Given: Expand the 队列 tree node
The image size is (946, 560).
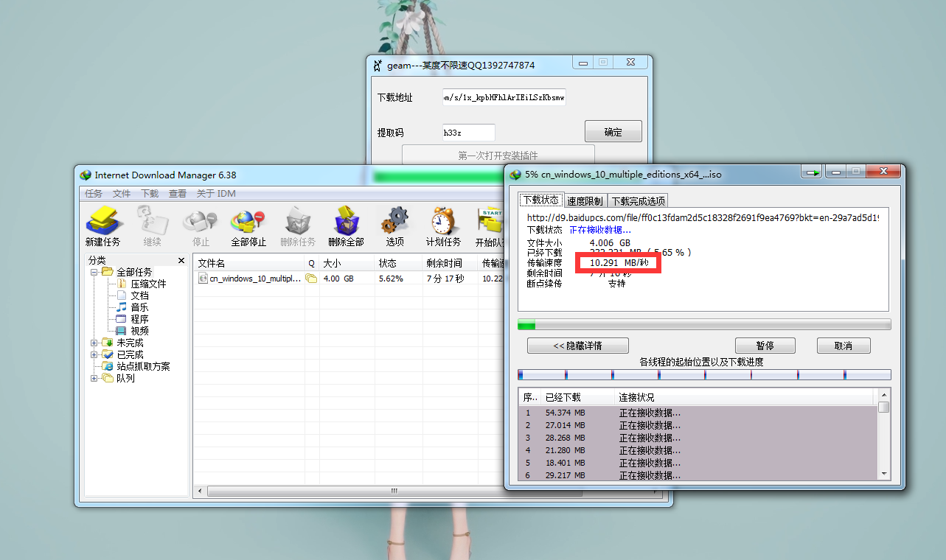Looking at the screenshot, I should point(94,378).
